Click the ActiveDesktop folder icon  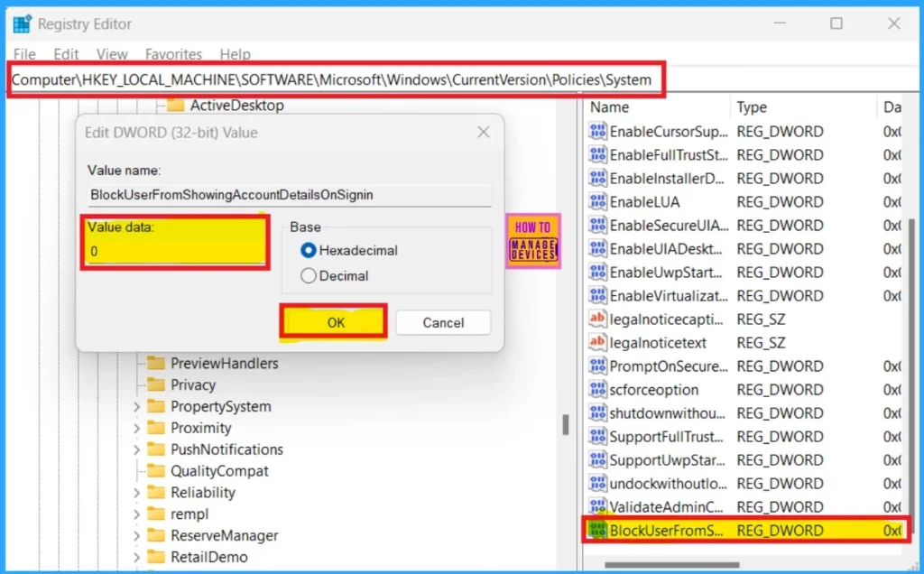[x=175, y=105]
